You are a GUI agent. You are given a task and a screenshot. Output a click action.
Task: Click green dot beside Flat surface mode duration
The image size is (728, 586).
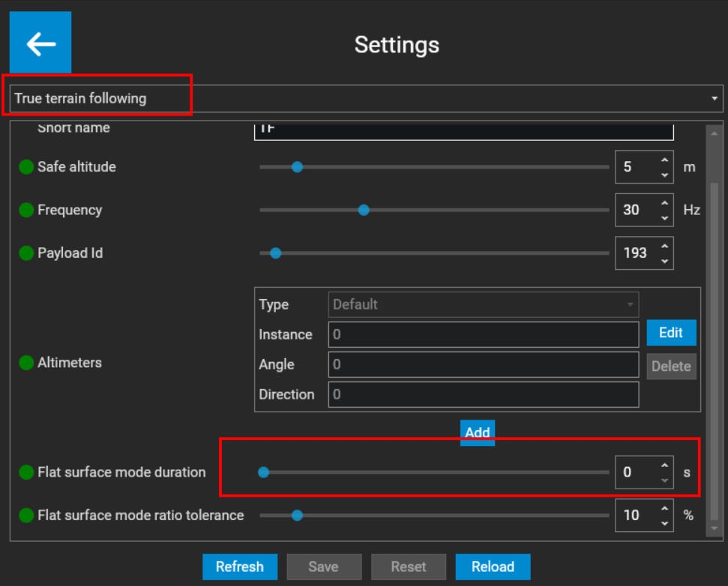click(26, 472)
